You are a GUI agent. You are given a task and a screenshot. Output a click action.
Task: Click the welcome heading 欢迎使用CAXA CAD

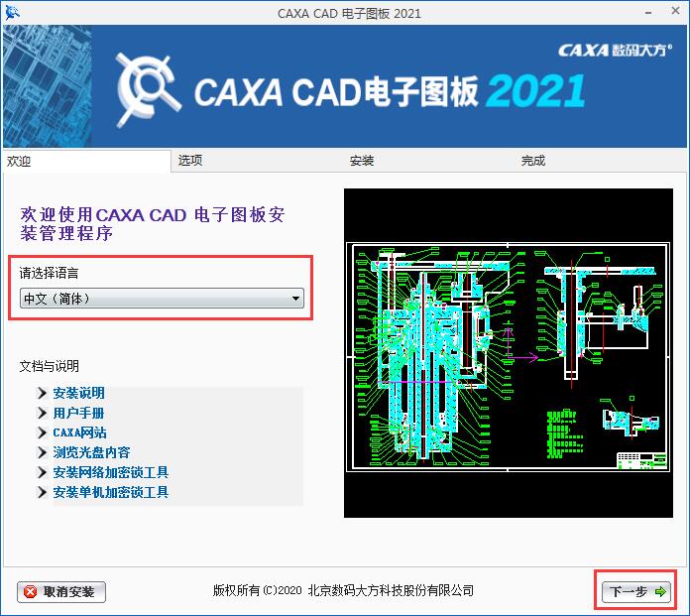[x=152, y=224]
